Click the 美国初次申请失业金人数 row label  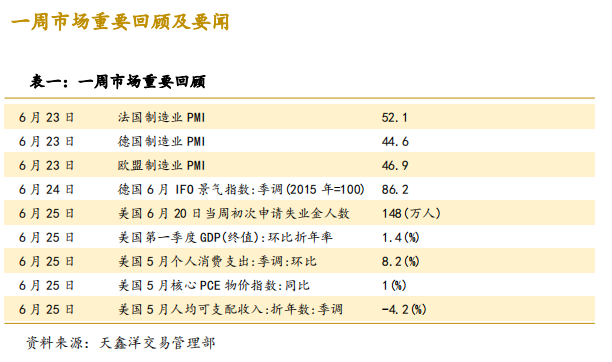point(234,213)
